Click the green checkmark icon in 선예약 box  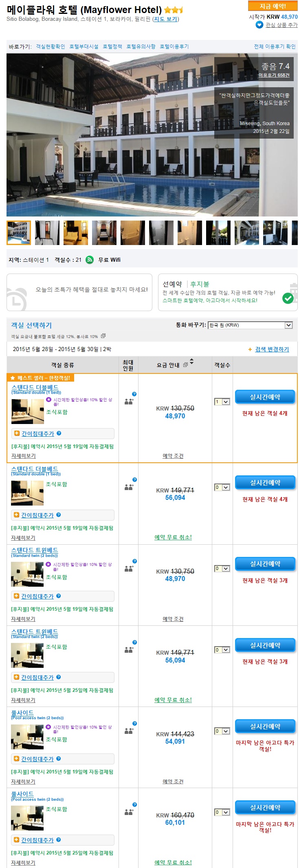click(288, 298)
